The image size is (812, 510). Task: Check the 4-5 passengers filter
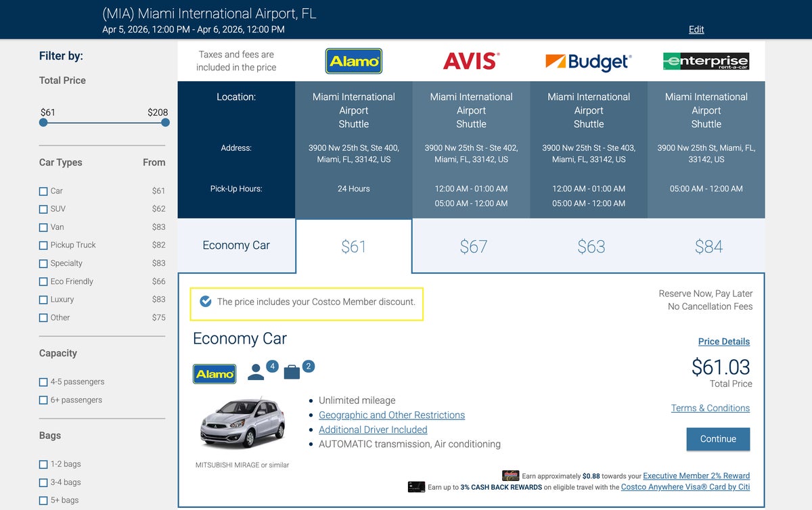pos(43,382)
